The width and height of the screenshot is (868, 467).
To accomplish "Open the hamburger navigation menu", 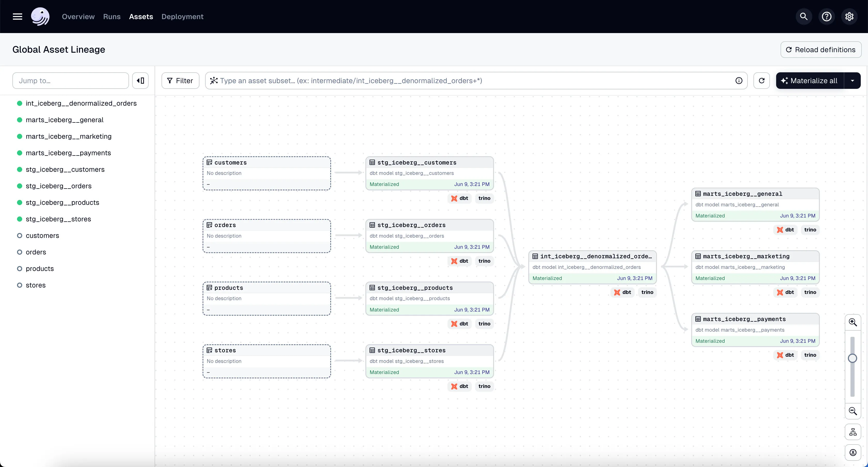I will point(18,17).
